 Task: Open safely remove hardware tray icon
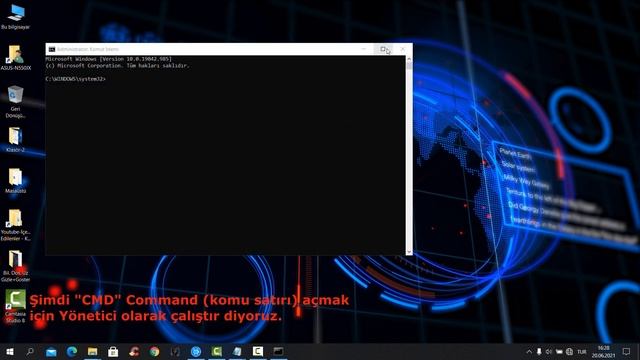(x=539, y=351)
